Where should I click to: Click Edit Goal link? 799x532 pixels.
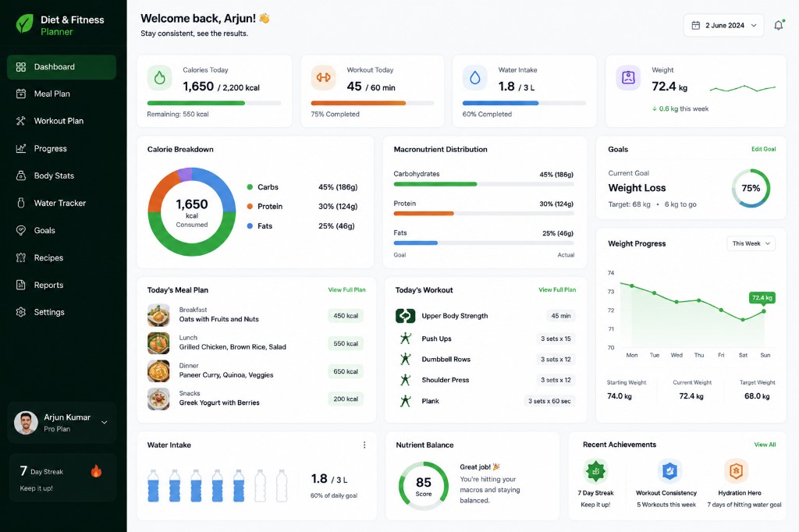pyautogui.click(x=763, y=149)
